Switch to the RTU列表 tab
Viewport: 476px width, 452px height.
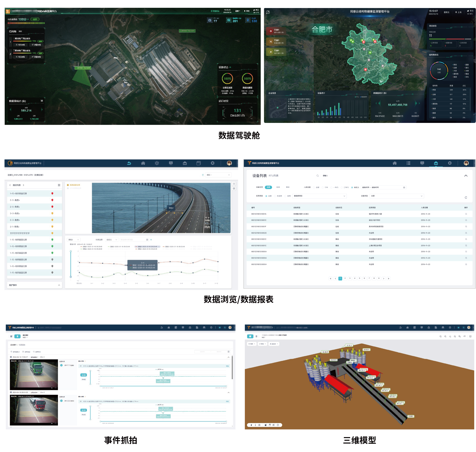click(x=274, y=176)
